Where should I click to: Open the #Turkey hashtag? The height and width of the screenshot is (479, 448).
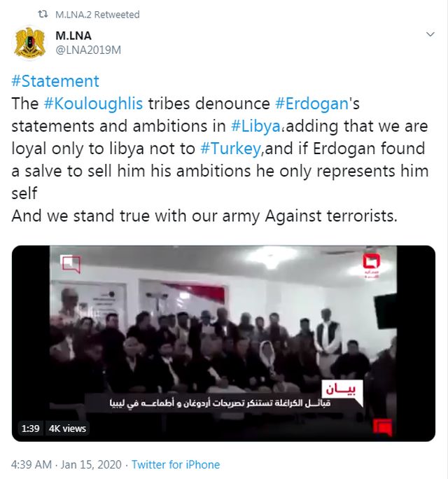click(x=230, y=148)
